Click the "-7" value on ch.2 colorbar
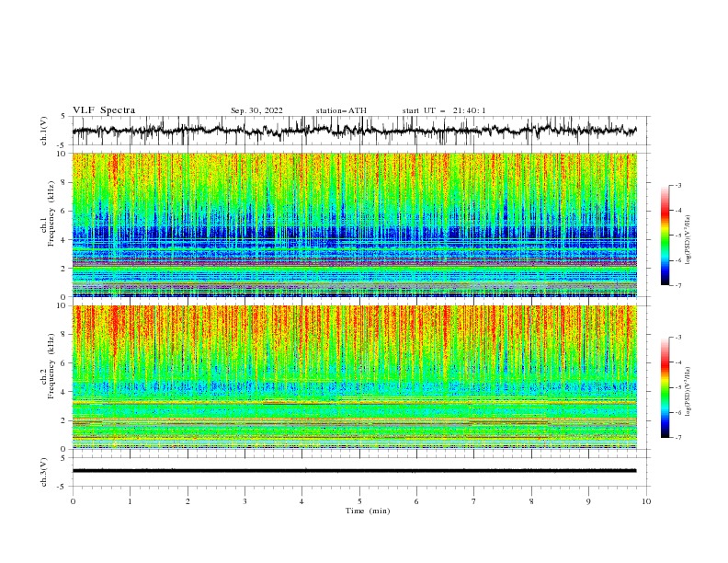The width and height of the screenshot is (728, 563). (678, 438)
